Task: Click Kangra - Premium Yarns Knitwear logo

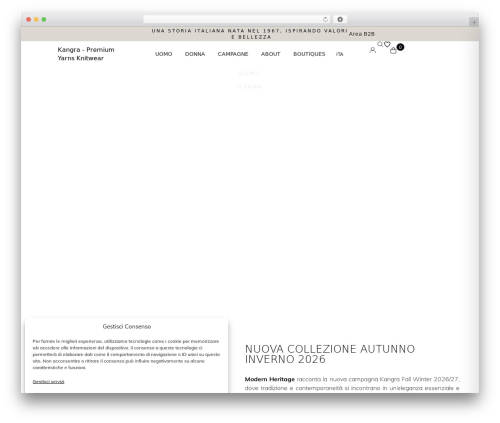Action: coord(86,54)
